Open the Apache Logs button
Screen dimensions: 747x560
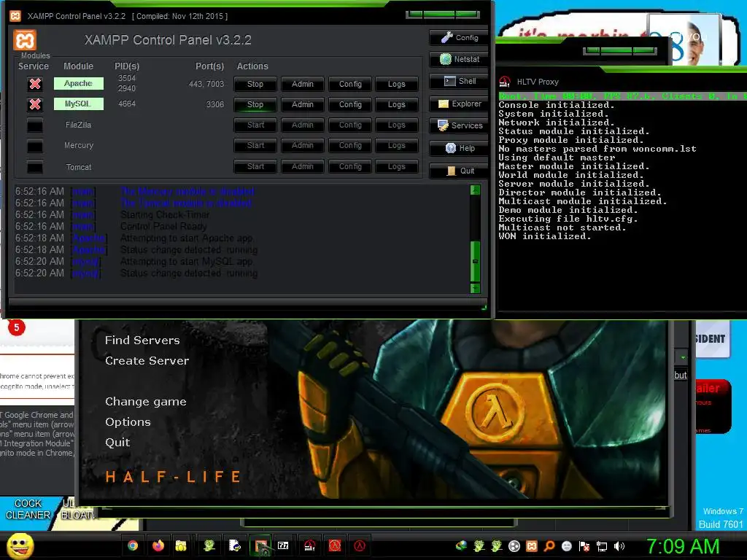[396, 84]
